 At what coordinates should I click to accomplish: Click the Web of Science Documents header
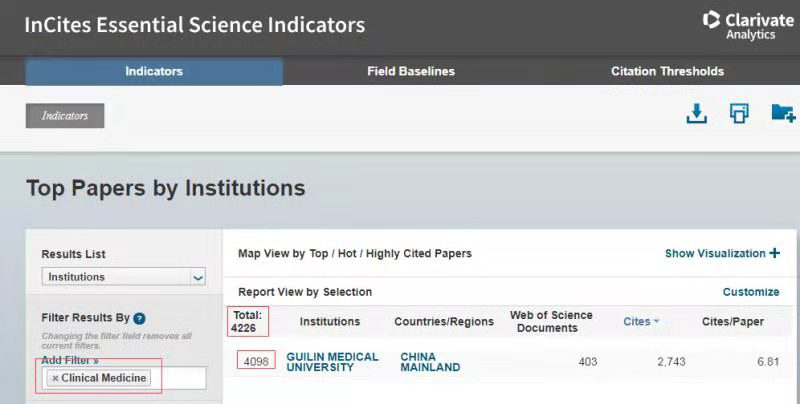click(x=551, y=321)
